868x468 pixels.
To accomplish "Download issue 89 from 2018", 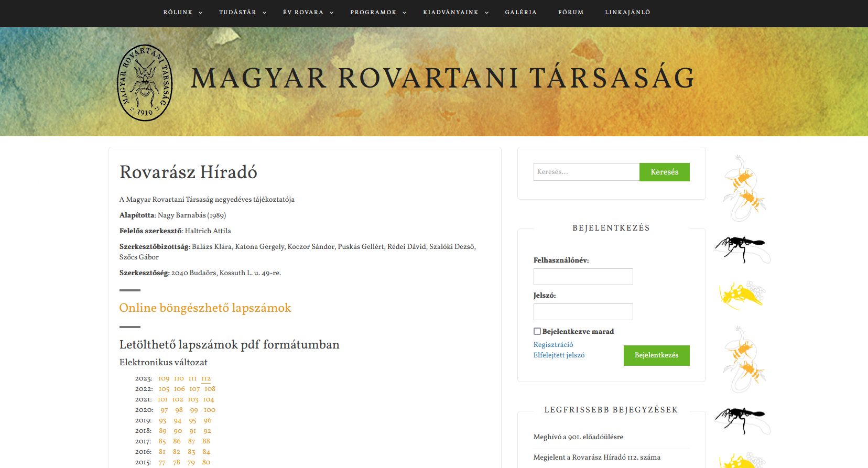I will tap(162, 431).
